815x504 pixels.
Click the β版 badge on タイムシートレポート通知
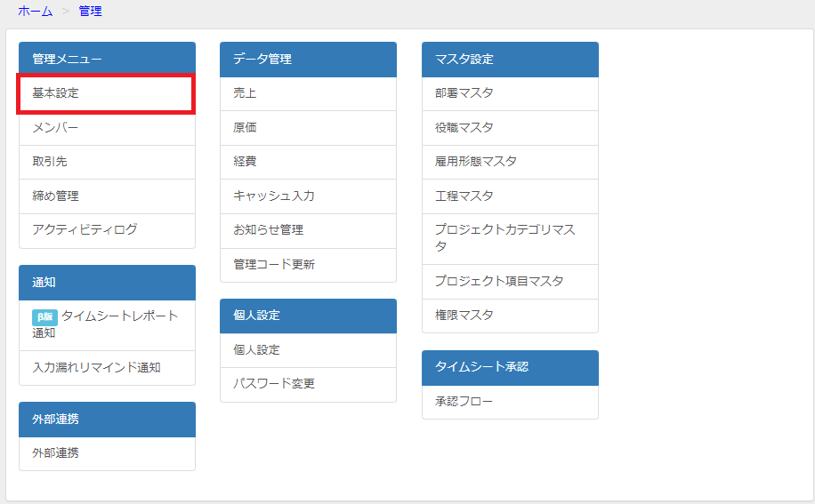(44, 316)
